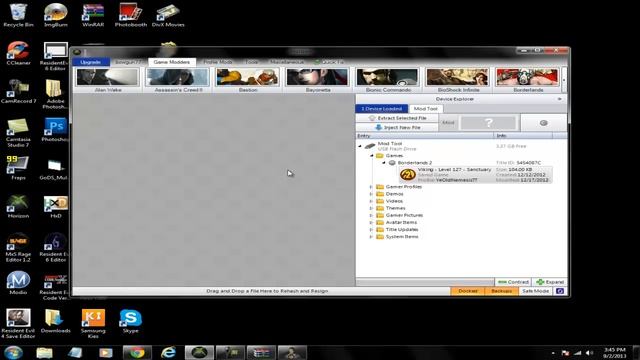
Task: Select the Viking Level 127 Sanctuary save
Action: [476, 174]
